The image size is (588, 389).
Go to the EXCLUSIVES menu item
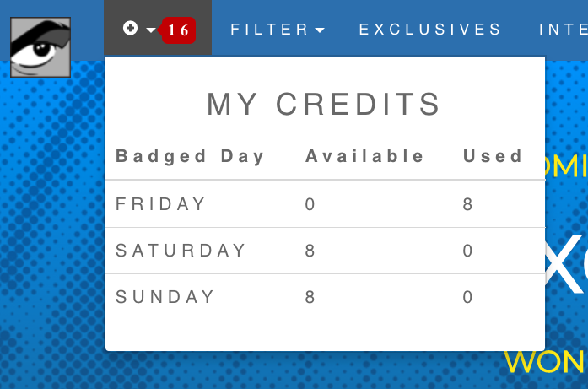[430, 30]
